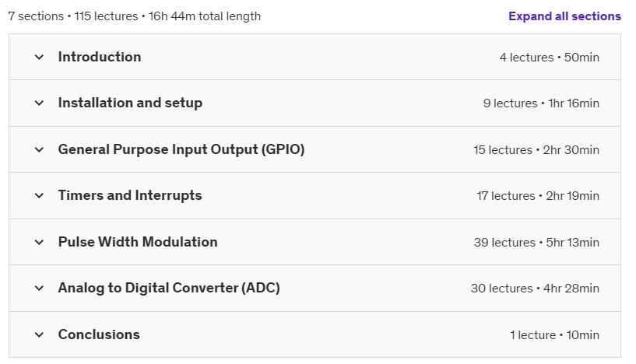Toggle the Installation and setup chevron arrow
Screen dimensions: 636x364
pos(39,103)
